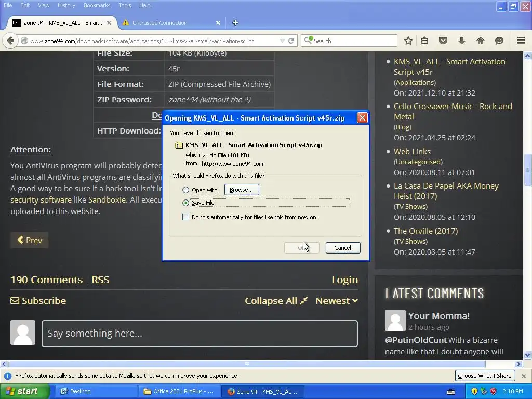Viewport: 532px width, 399px height.
Task: Open the Help menu
Action: (x=144, y=5)
